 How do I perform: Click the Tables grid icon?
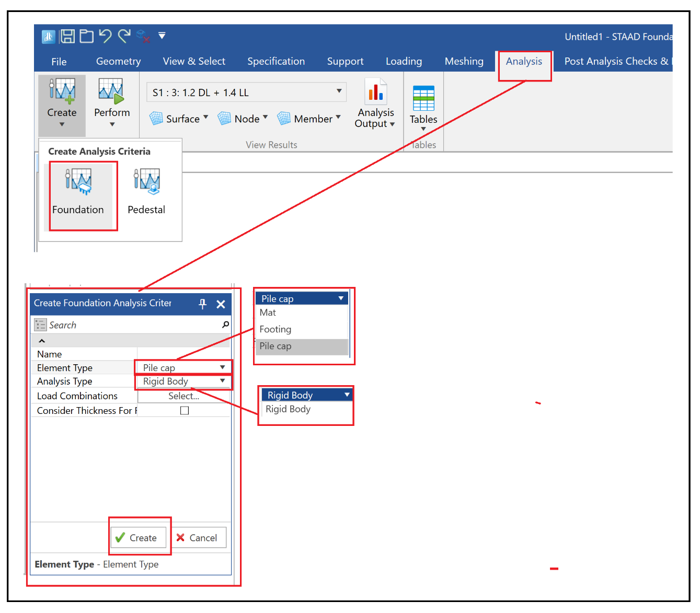(x=423, y=98)
